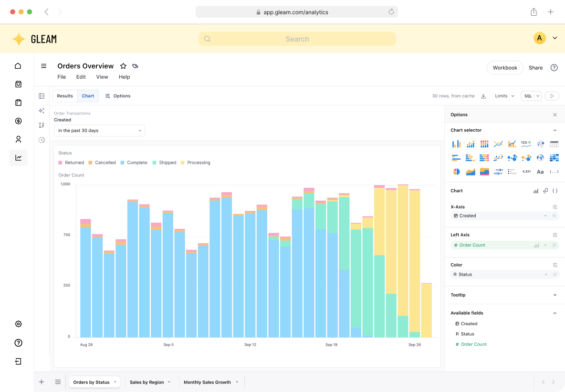Click the tags icon beside the title
Image resolution: width=565 pixels, height=392 pixels.
tap(135, 66)
